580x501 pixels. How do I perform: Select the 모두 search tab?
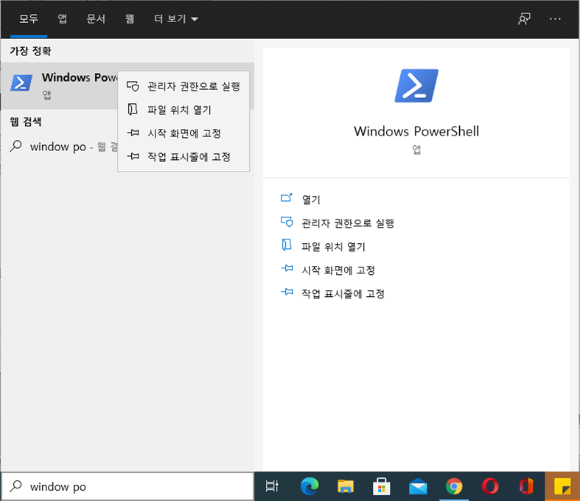[x=28, y=19]
